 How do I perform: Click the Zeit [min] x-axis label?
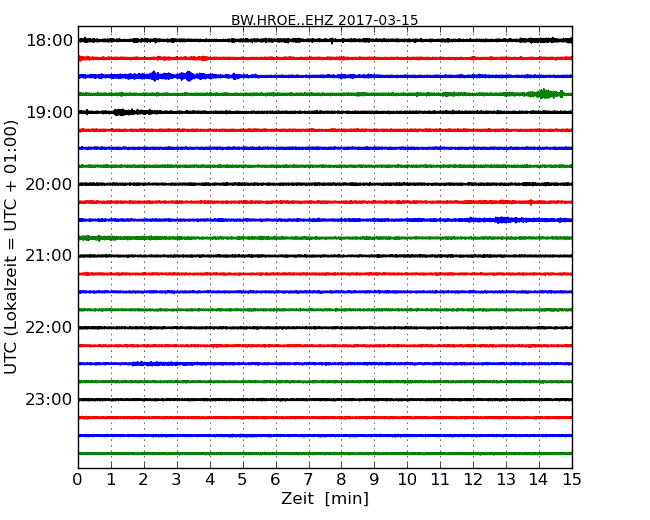coord(325,498)
